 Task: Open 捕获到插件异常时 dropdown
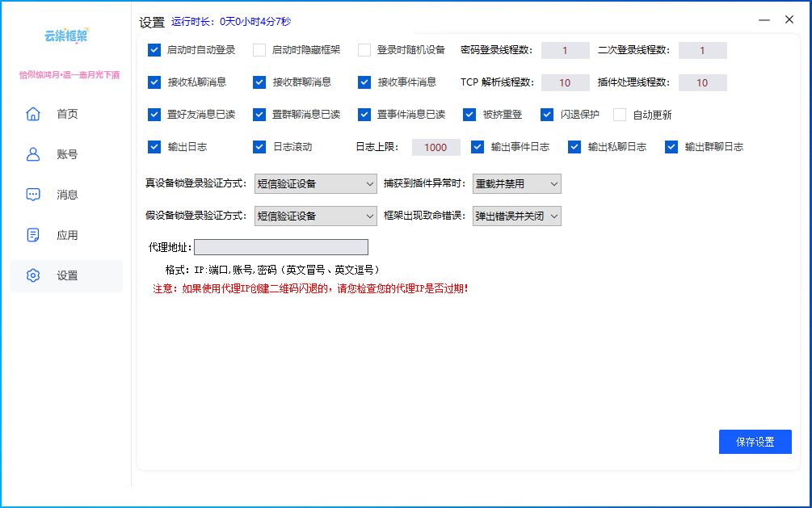[x=516, y=184]
